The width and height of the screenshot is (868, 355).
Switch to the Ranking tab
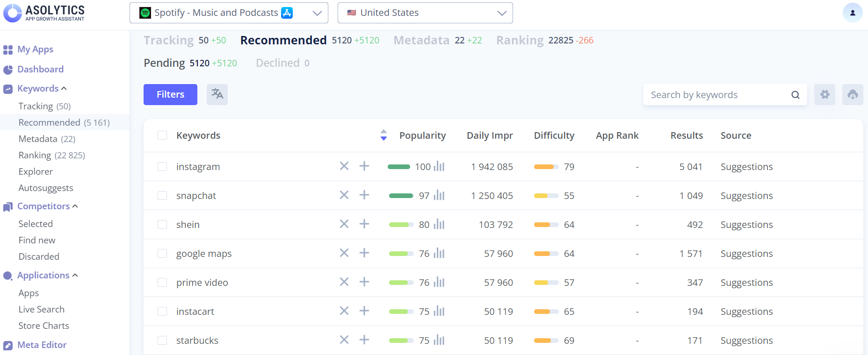pos(520,40)
